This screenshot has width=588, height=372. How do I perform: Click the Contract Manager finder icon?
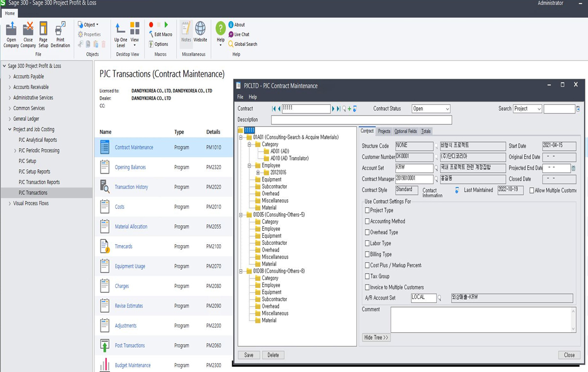pos(436,179)
